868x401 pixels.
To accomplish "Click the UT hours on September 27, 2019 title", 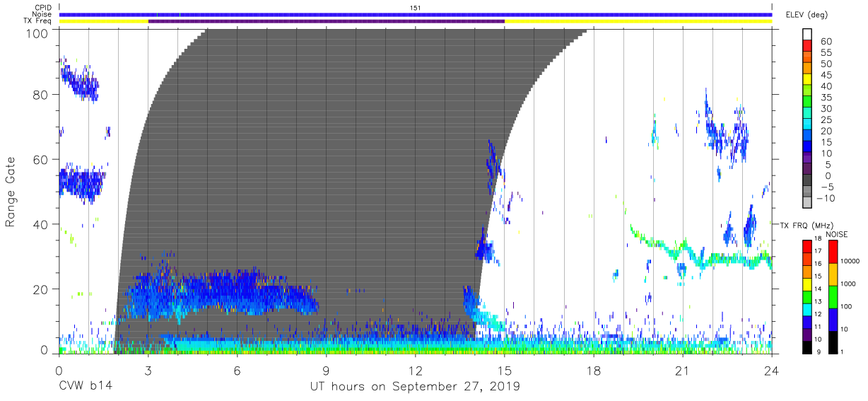I will pos(415,387).
